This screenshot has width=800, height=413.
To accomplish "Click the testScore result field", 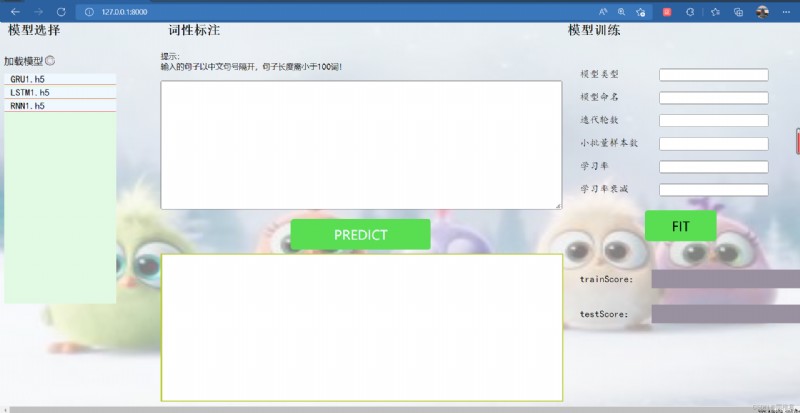I will tap(726, 314).
